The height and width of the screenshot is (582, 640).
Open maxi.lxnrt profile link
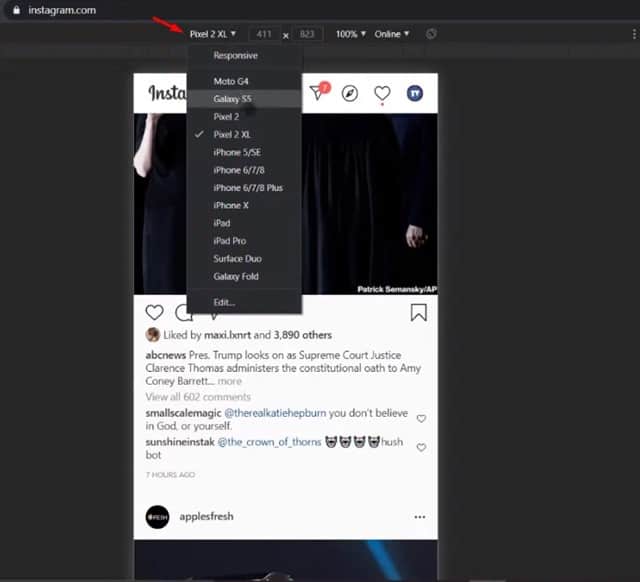pos(227,335)
